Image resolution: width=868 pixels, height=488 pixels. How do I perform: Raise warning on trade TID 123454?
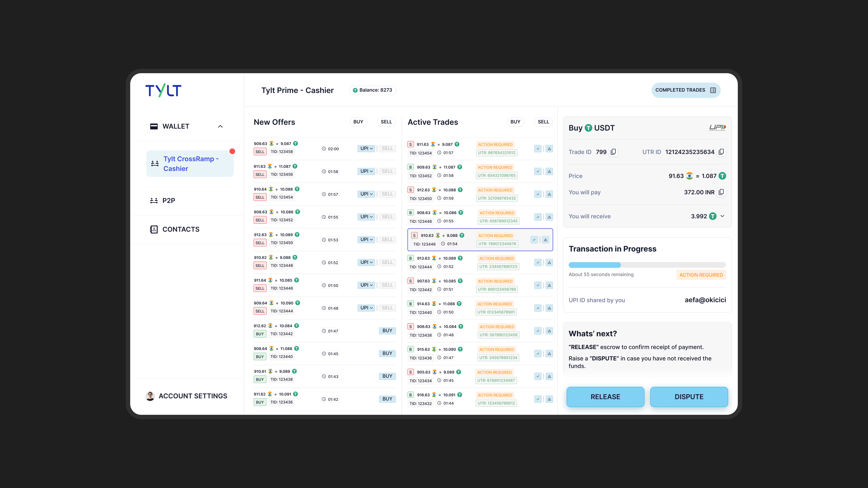click(549, 149)
